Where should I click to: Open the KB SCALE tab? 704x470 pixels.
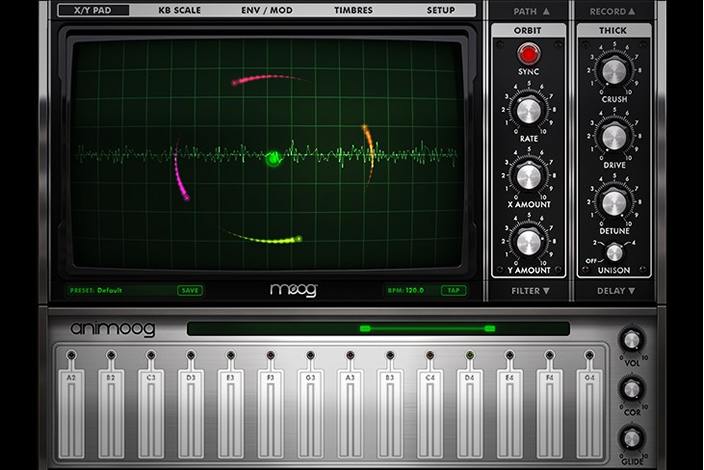point(180,10)
